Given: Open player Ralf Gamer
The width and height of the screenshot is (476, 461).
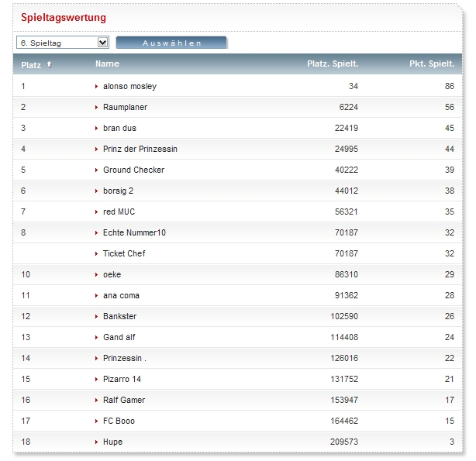Looking at the screenshot, I should click(x=124, y=400).
